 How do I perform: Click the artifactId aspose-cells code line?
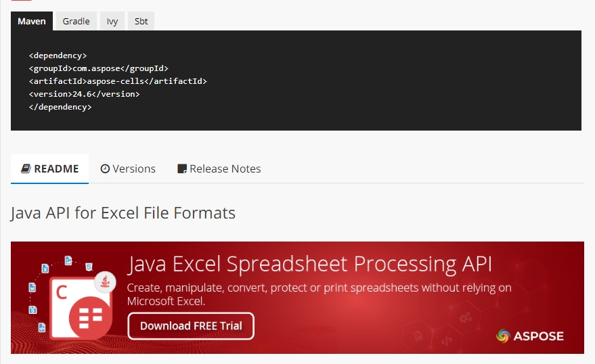pyautogui.click(x=118, y=81)
